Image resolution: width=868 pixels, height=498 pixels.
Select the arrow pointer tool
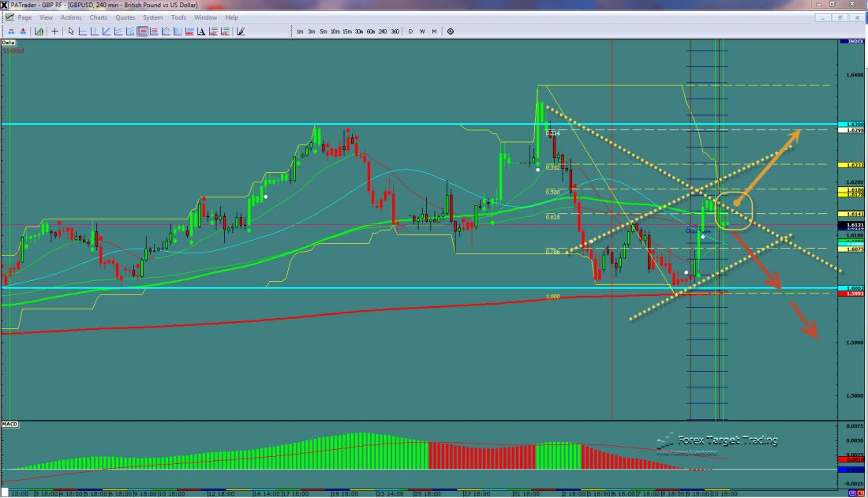pos(71,32)
